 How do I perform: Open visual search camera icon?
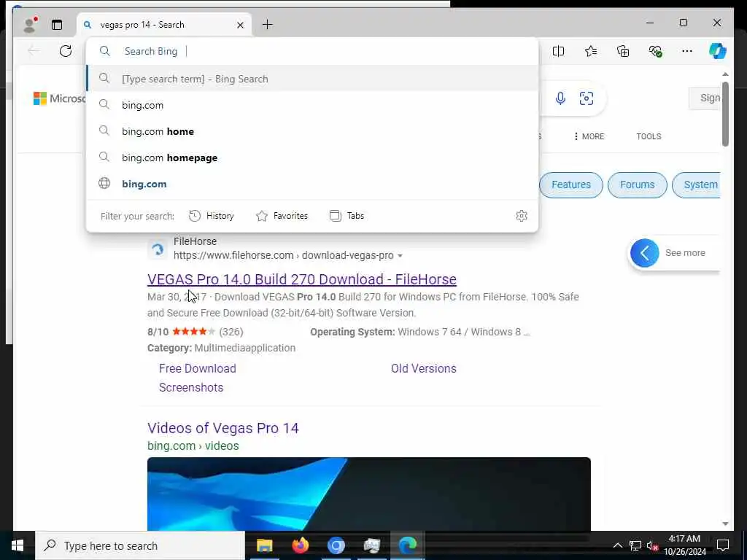[x=587, y=98]
